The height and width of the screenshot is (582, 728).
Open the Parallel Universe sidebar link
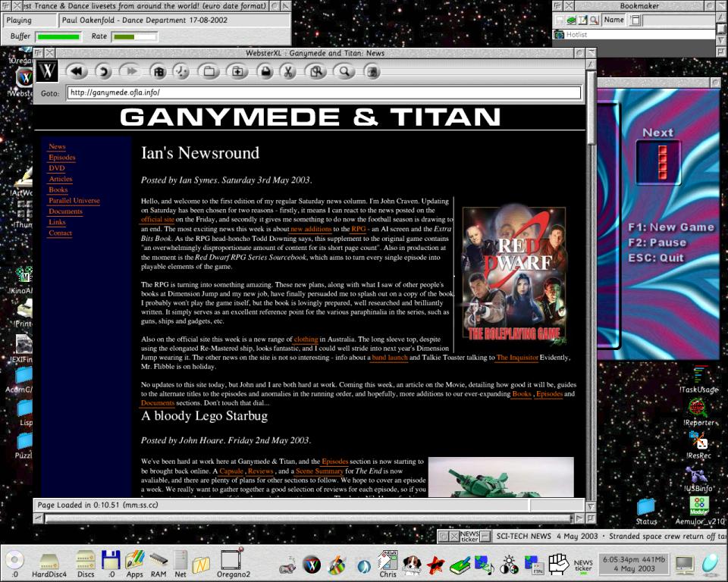point(74,201)
